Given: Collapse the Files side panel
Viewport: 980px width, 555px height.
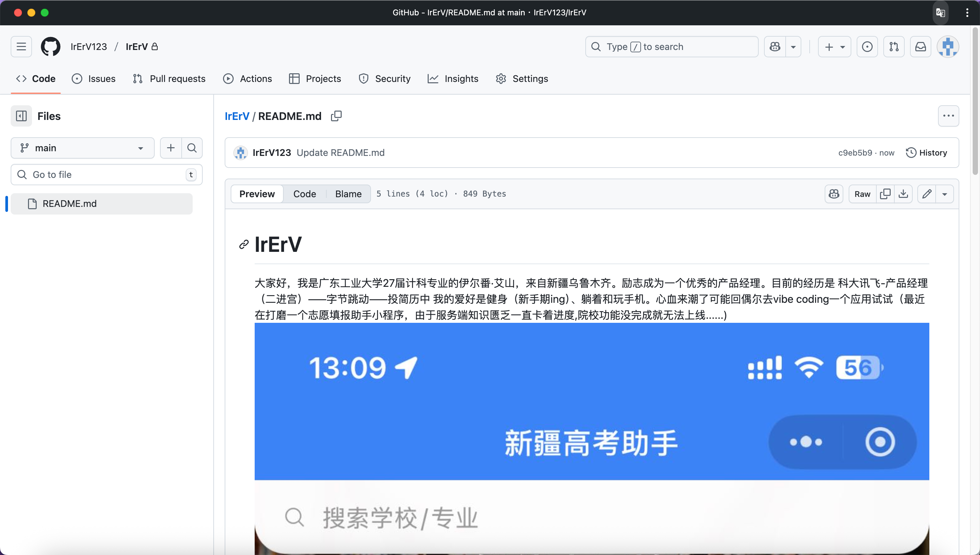Looking at the screenshot, I should [x=21, y=116].
